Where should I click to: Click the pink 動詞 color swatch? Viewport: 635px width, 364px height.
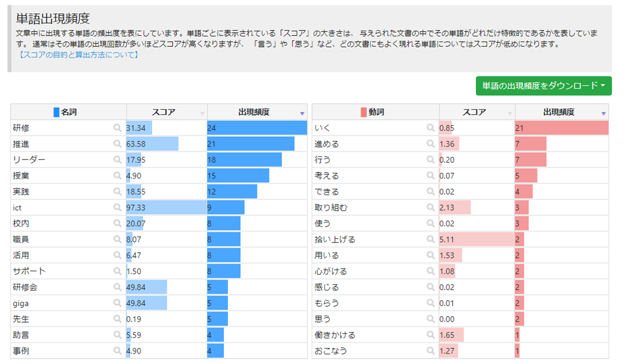click(x=364, y=113)
